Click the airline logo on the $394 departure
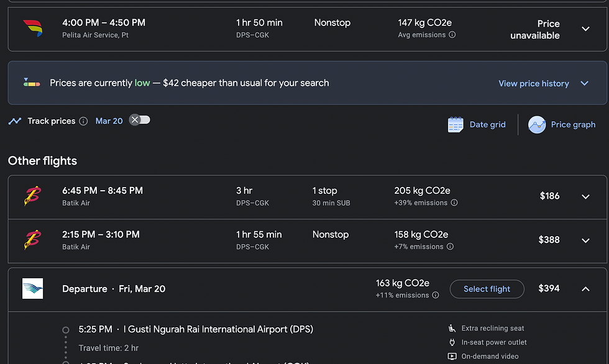 (x=32, y=288)
